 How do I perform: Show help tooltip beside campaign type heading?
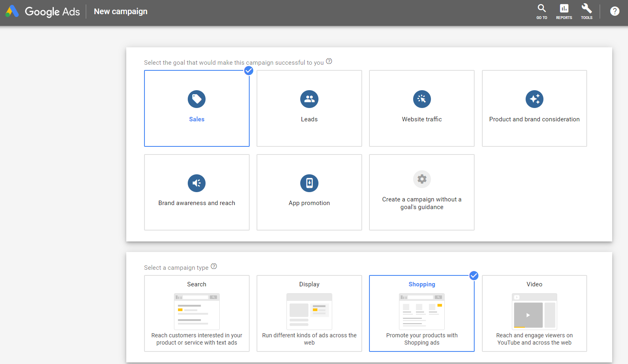214,266
